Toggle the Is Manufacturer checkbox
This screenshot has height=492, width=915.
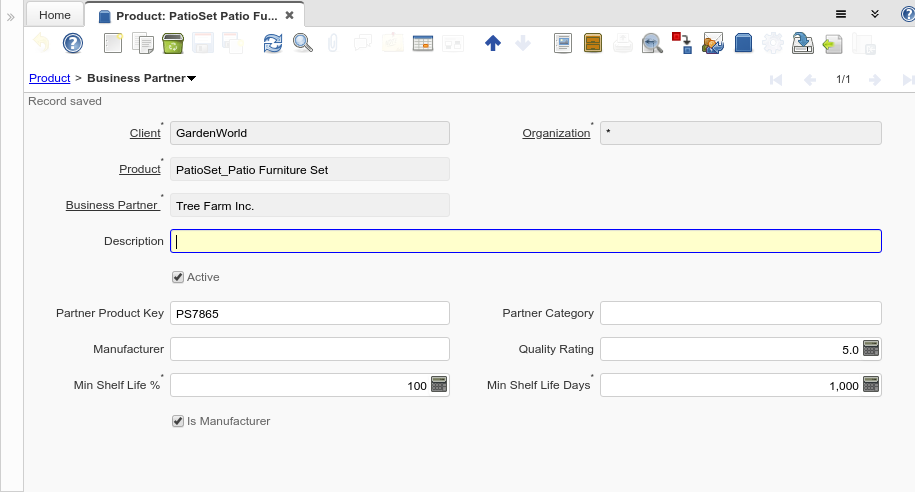(178, 421)
